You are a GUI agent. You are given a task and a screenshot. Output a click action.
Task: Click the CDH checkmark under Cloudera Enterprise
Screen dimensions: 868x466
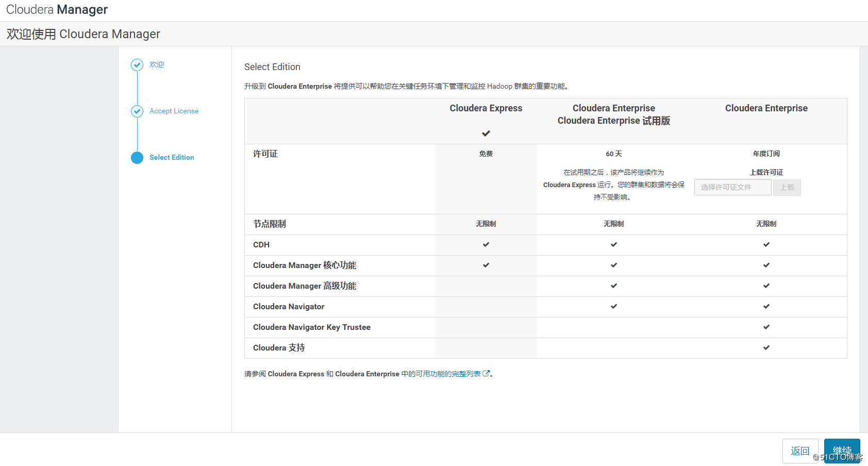point(766,245)
